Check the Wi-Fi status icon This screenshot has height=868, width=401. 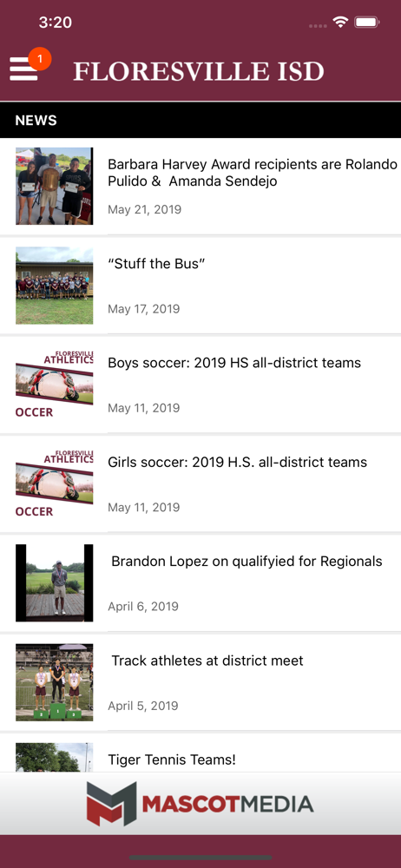340,23
